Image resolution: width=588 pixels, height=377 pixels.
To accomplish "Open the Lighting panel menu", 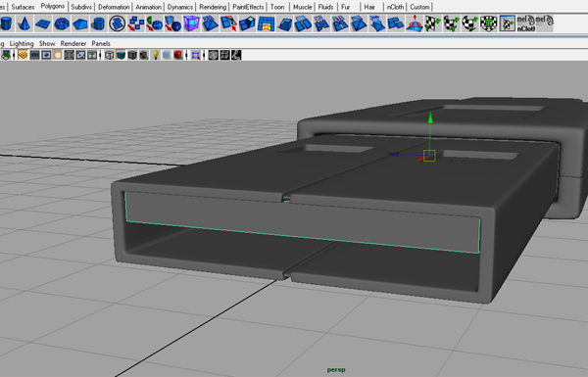I will 22,43.
